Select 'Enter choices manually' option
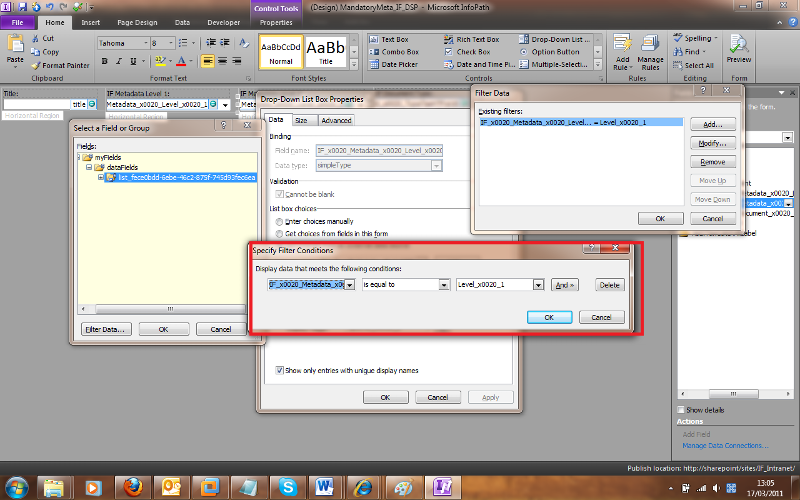 (279, 221)
